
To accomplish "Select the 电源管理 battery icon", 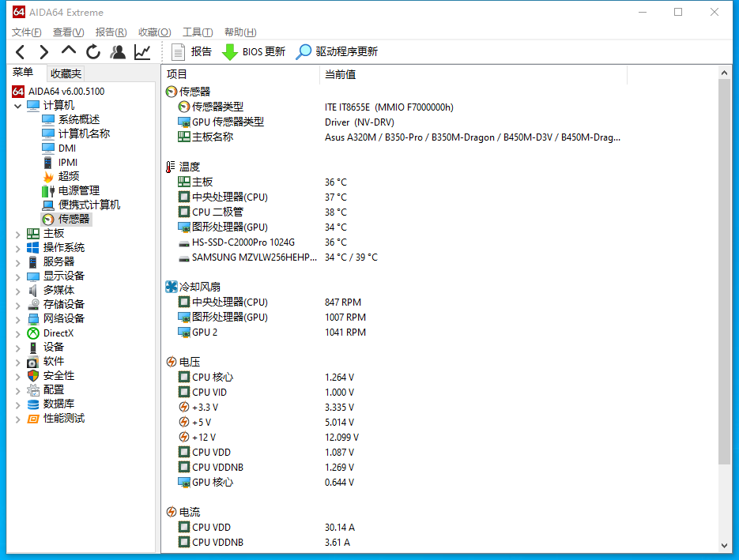I will click(48, 191).
